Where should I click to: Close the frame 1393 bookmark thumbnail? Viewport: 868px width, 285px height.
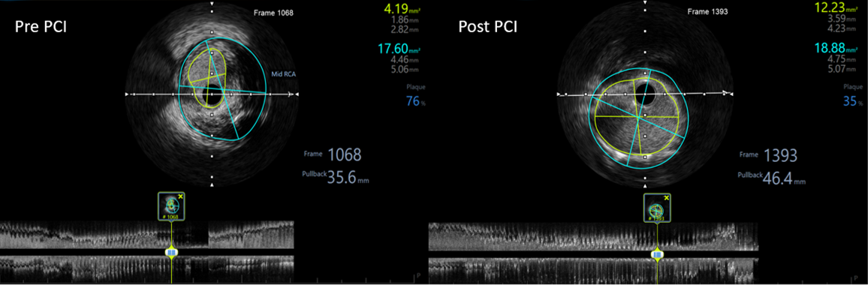coord(667,197)
